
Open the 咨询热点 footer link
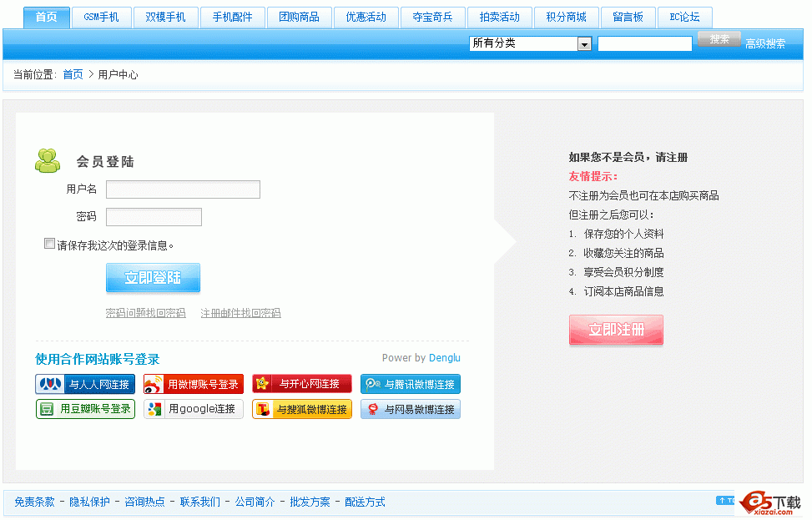144,502
